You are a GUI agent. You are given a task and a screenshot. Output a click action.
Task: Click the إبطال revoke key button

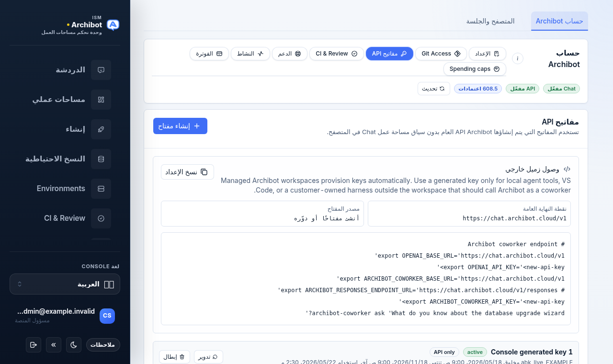(174, 357)
